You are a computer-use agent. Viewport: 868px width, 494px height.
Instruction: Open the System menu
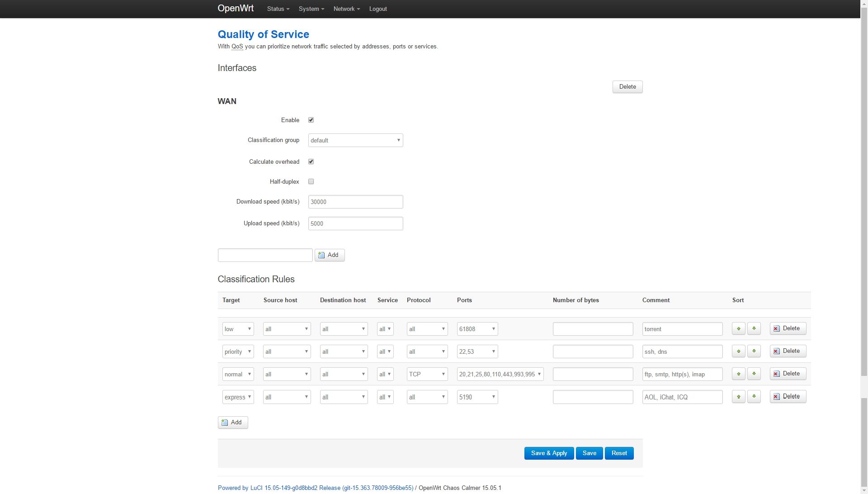coord(311,9)
